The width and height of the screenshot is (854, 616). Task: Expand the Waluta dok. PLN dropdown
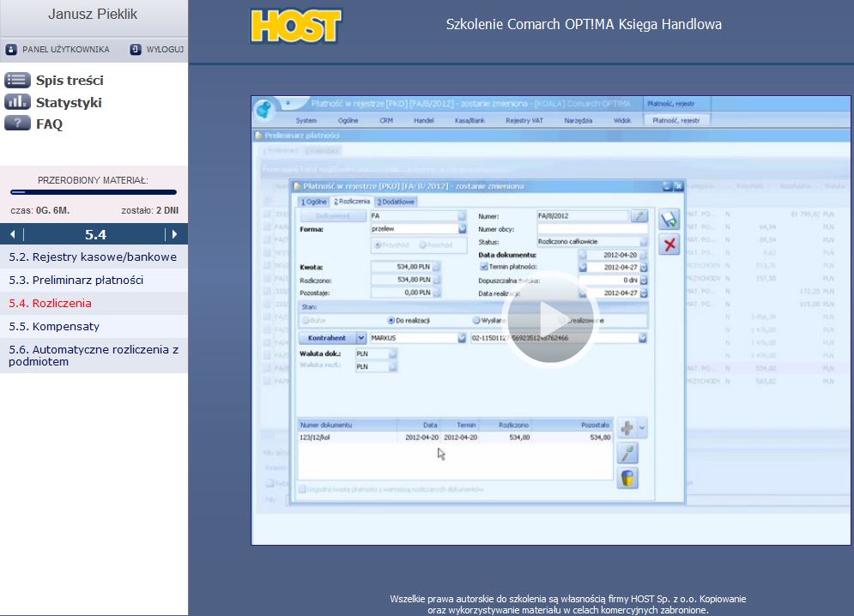click(x=393, y=353)
